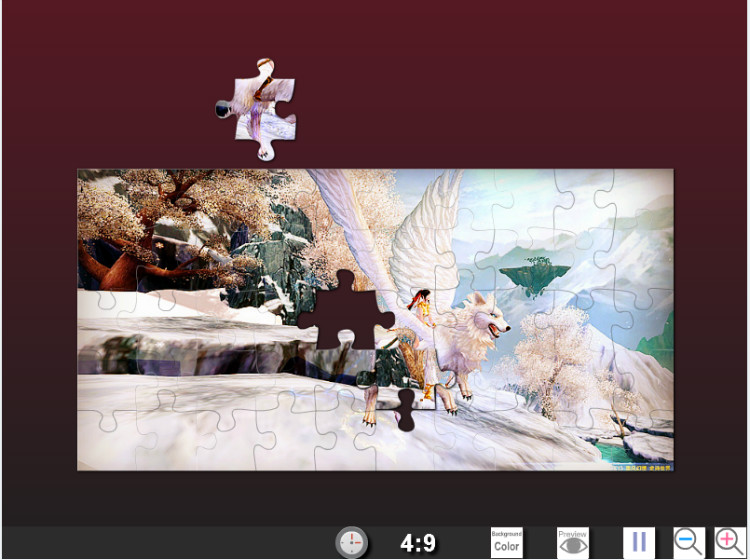Viewport: 750px width, 560px height.
Task: Zoom in on the puzzle board
Action: (x=729, y=543)
